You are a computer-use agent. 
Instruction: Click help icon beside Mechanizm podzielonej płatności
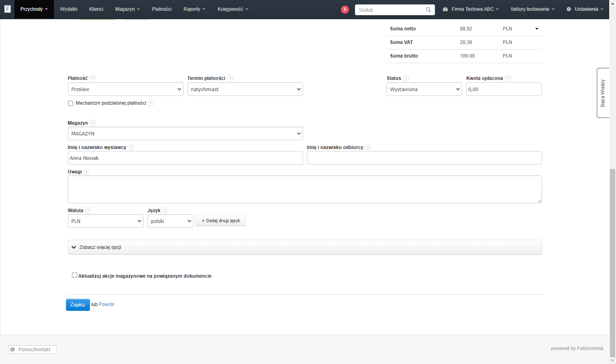coord(151,103)
